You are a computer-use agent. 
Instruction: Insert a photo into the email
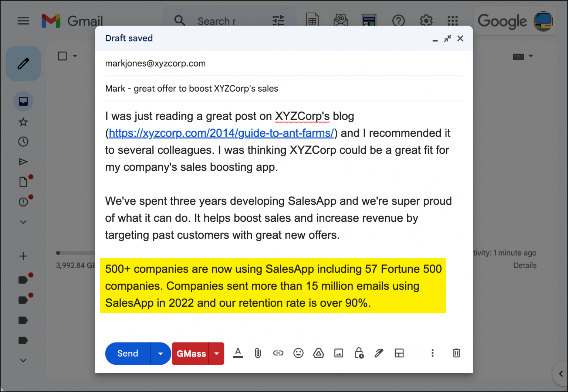click(x=339, y=353)
